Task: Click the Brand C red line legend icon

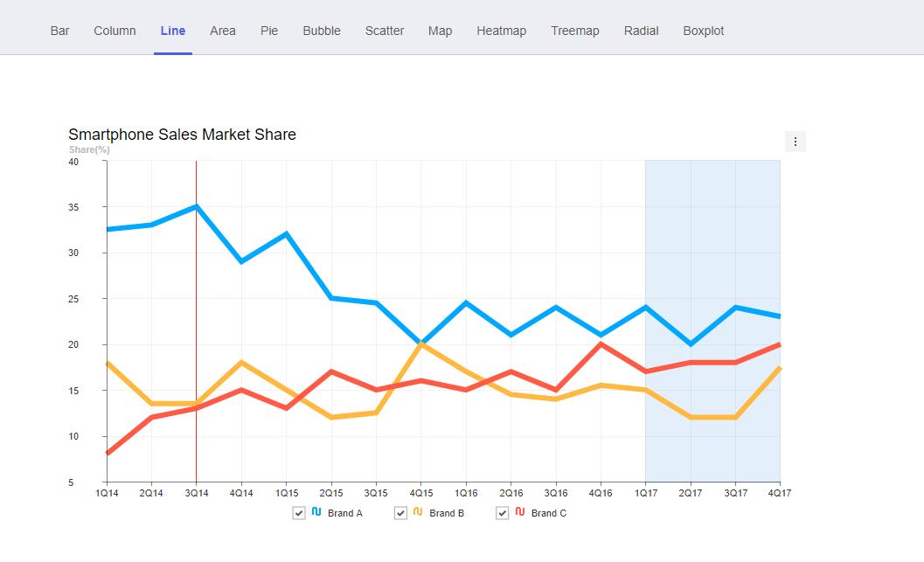Action: click(x=519, y=512)
